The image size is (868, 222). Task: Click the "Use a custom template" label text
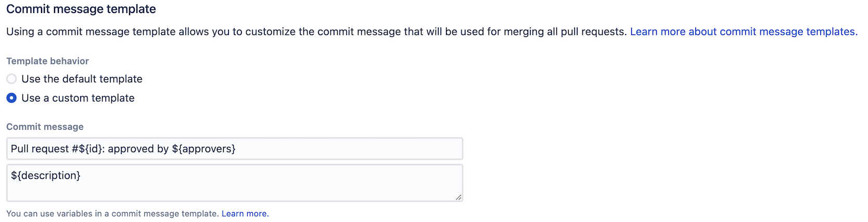(78, 98)
